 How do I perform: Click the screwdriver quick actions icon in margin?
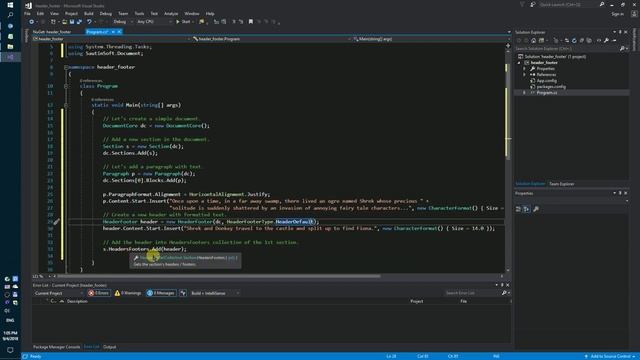click(x=56, y=222)
